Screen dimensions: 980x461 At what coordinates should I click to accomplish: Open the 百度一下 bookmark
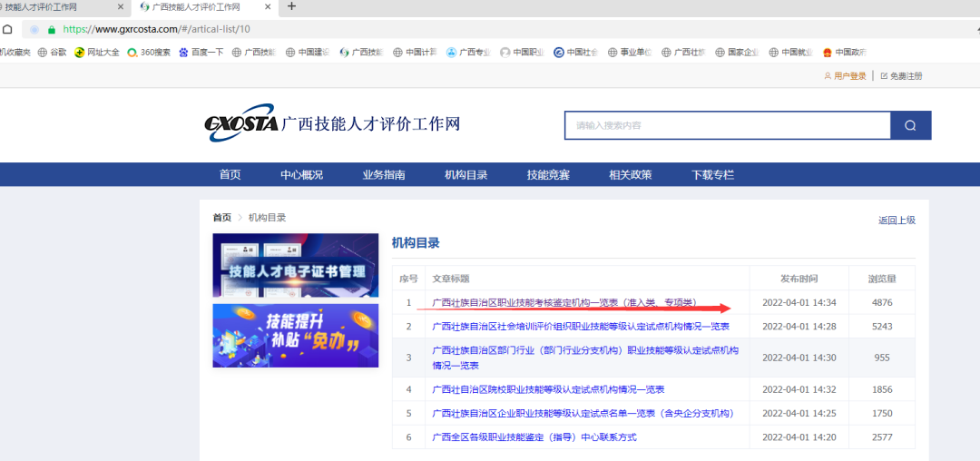(x=201, y=52)
